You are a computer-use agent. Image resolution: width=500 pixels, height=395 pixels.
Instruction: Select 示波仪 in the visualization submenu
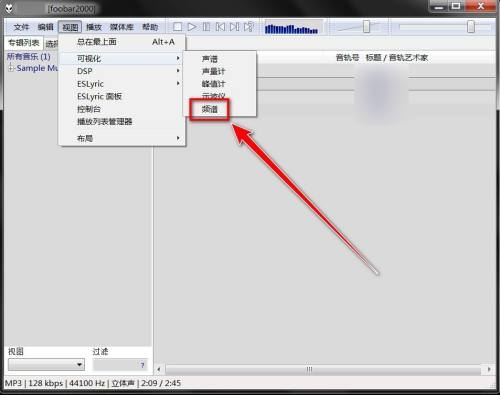(x=220, y=96)
